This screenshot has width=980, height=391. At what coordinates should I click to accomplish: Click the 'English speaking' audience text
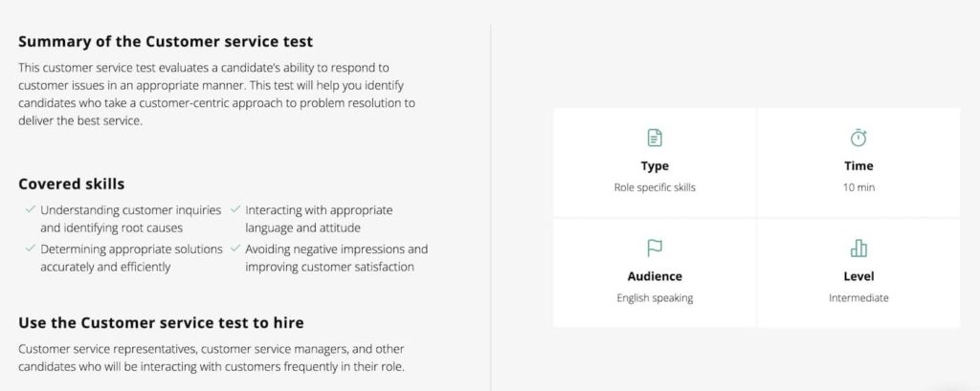point(655,298)
